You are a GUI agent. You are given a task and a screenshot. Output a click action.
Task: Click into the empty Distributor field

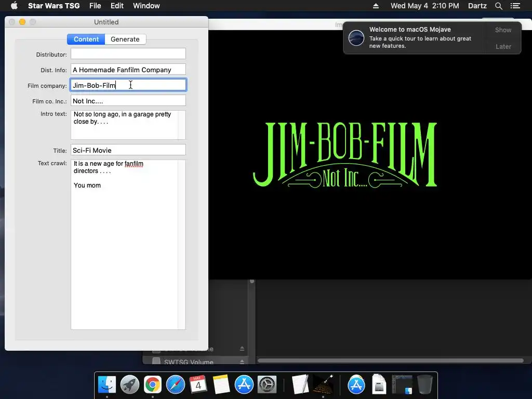pyautogui.click(x=128, y=54)
